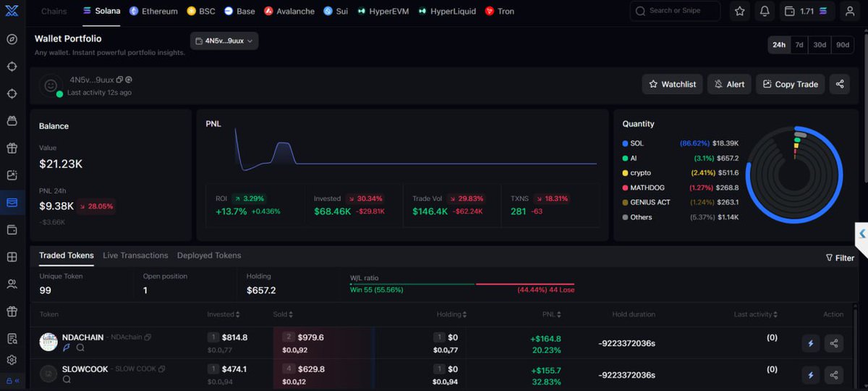Open the Live Transactions tab
Viewport: 868px width, 391px height.
coord(135,256)
